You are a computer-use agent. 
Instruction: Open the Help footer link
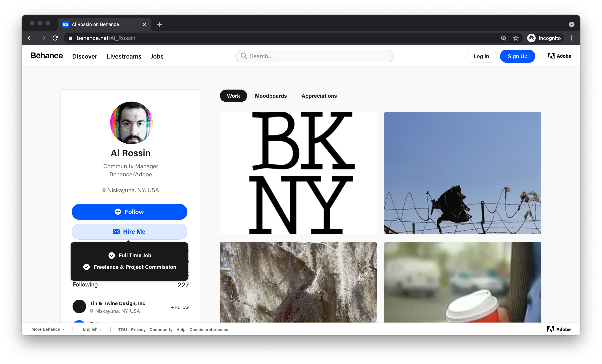pos(181,329)
